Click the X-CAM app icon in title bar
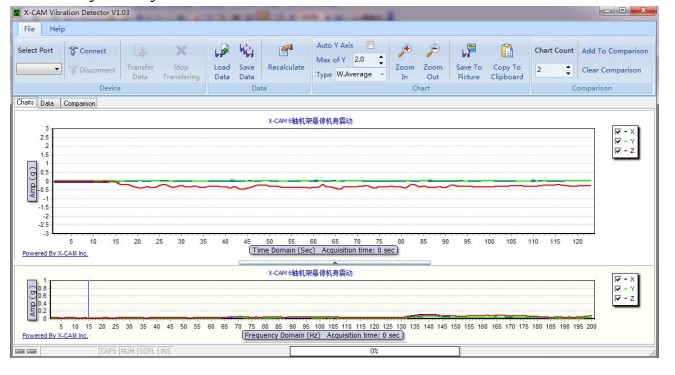This screenshot has width=675, height=375. (17, 12)
